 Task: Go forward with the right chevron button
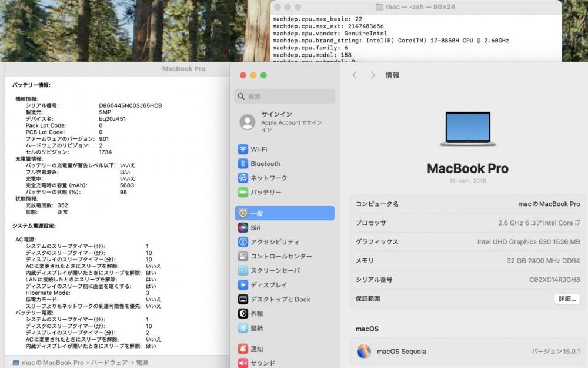372,75
